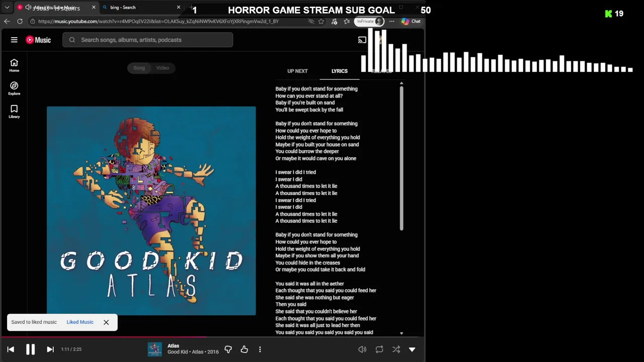Open the tab actions dropdown chevron
The image size is (644, 362).
point(7,8)
